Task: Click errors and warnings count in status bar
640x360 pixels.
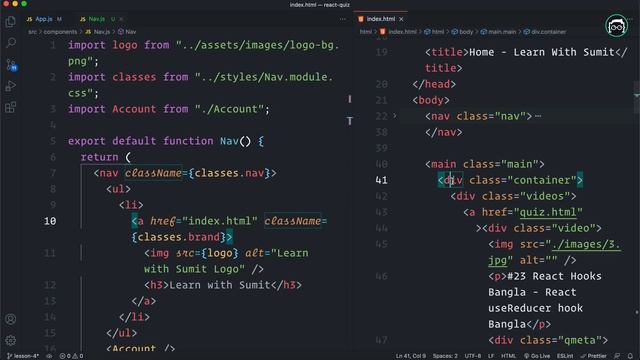Action: point(71,356)
